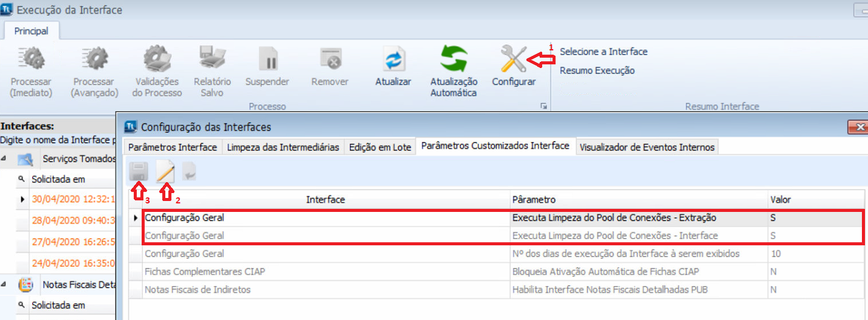
Task: Open Processo group dialog launcher
Action: pos(543,106)
